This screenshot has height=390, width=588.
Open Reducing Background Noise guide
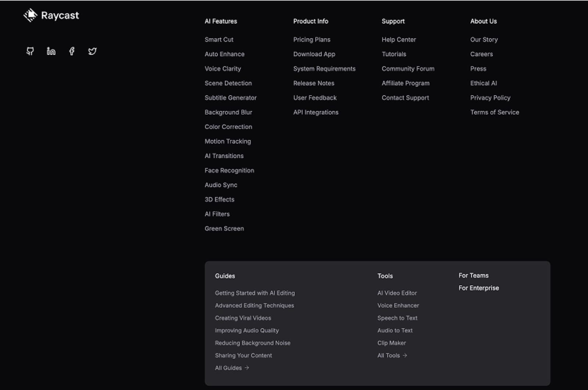[252, 343]
